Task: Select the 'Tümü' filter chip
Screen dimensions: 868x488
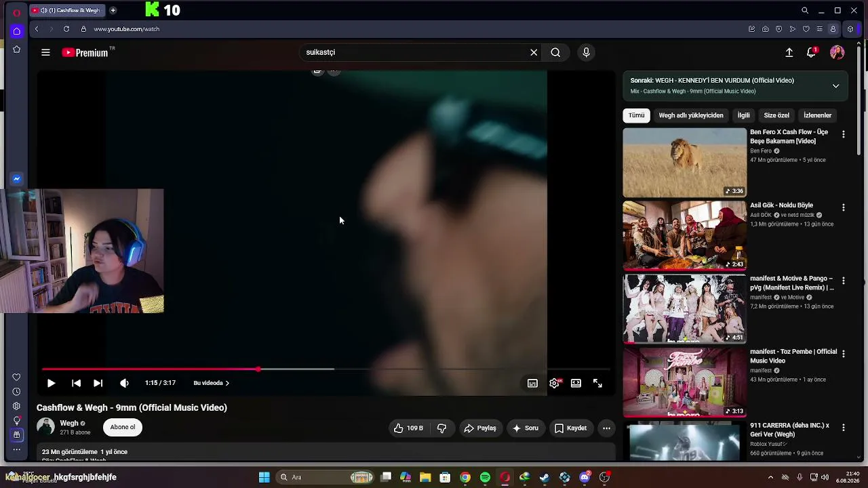Action: tap(636, 115)
